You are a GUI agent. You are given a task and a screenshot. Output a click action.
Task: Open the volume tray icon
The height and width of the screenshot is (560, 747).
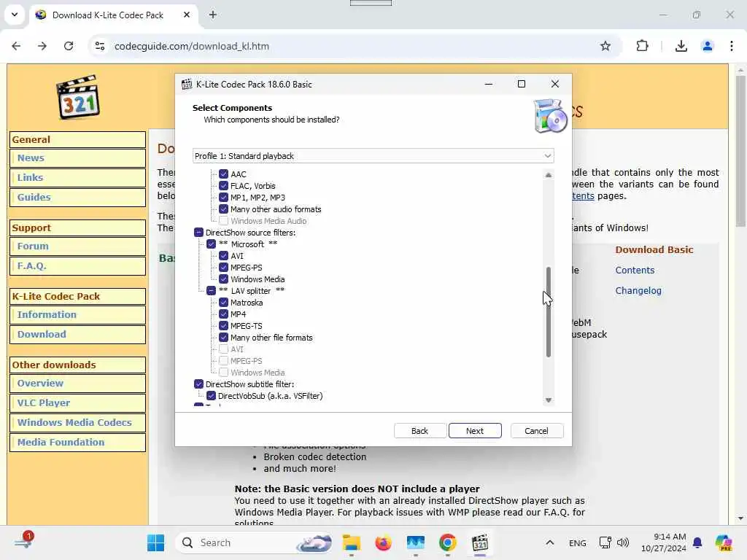(x=623, y=542)
